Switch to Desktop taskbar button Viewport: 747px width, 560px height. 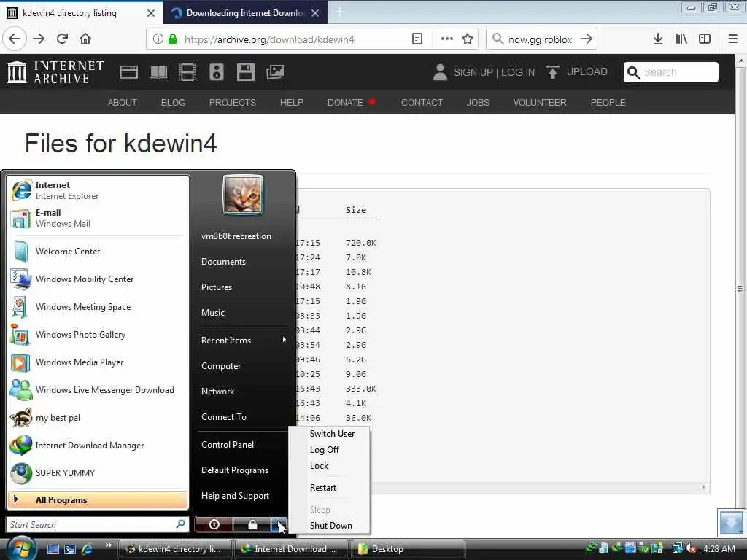409,549
